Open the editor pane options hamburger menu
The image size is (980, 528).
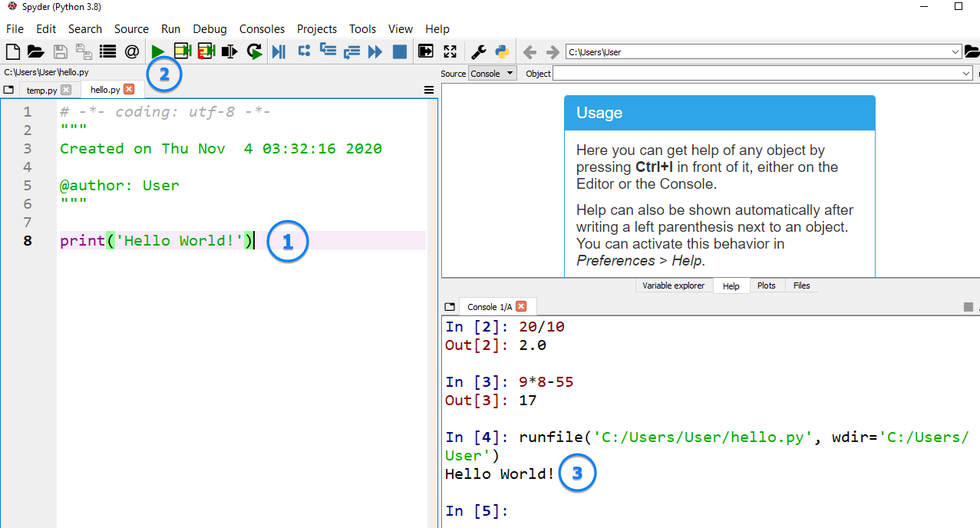tap(429, 90)
